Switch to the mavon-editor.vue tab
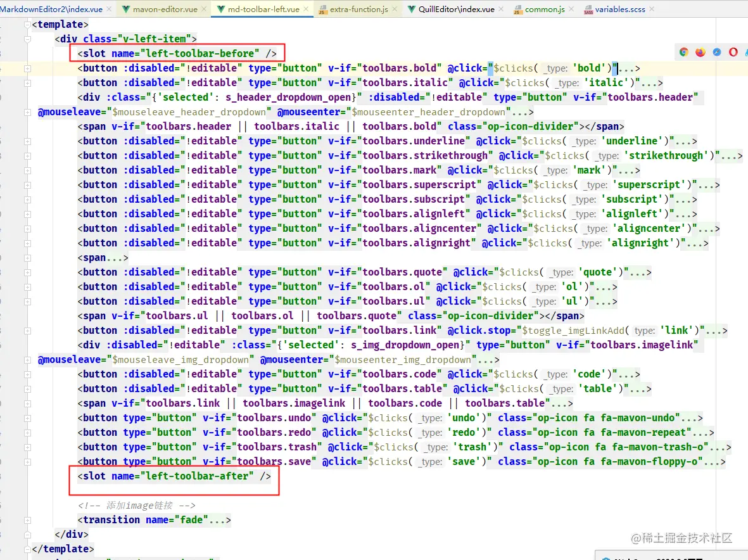 [165, 9]
